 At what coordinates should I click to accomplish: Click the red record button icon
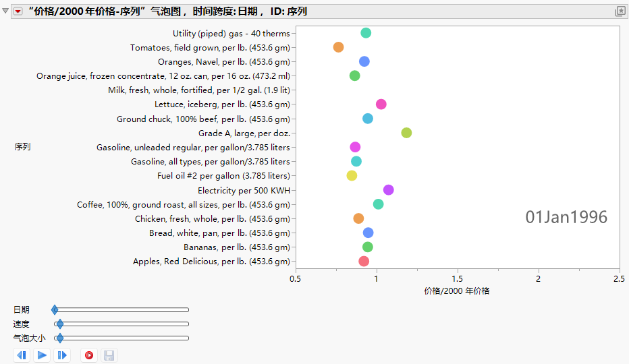point(89,355)
